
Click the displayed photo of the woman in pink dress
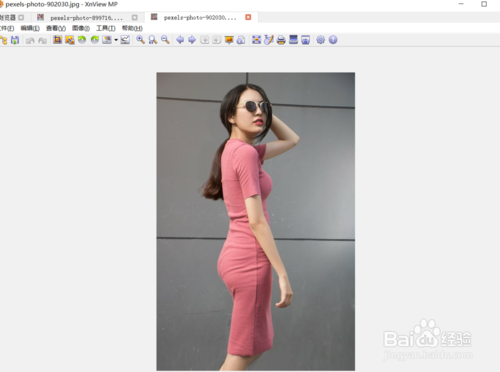[x=256, y=221]
